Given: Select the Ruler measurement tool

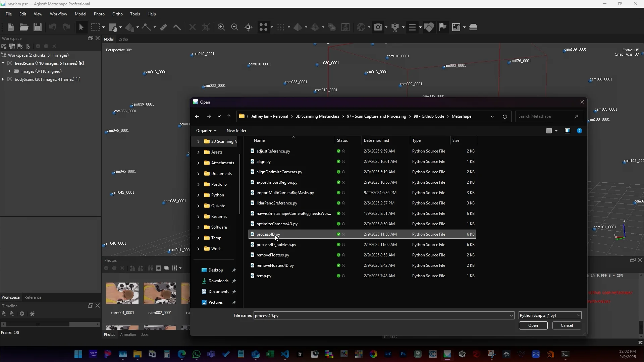Looking at the screenshot, I should [x=163, y=27].
